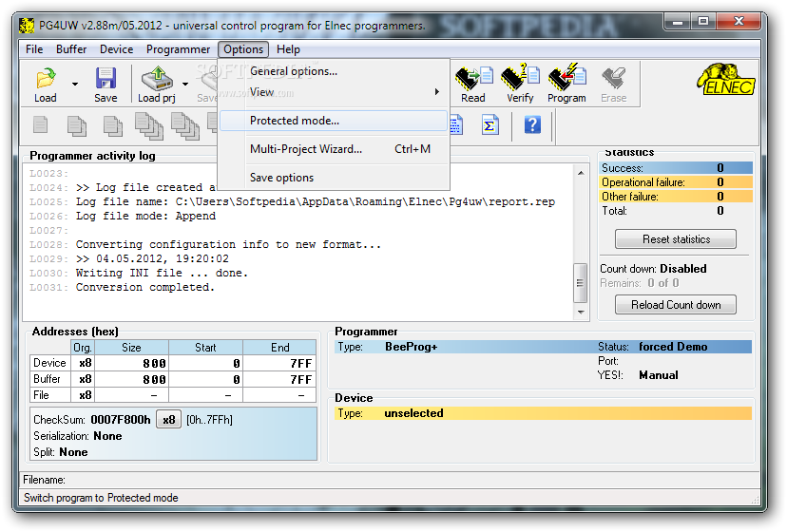Expand the Load button dropdown arrow
This screenshot has height=532, width=787.
coord(75,85)
